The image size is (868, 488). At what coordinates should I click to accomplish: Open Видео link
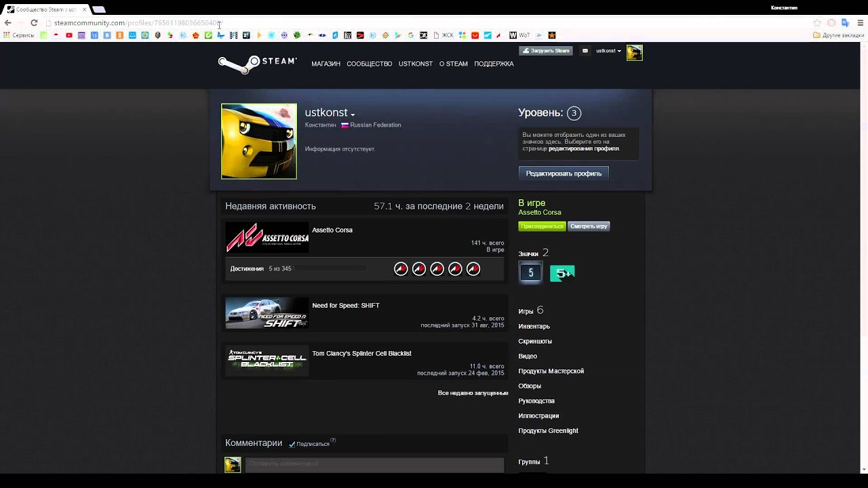[x=528, y=357]
